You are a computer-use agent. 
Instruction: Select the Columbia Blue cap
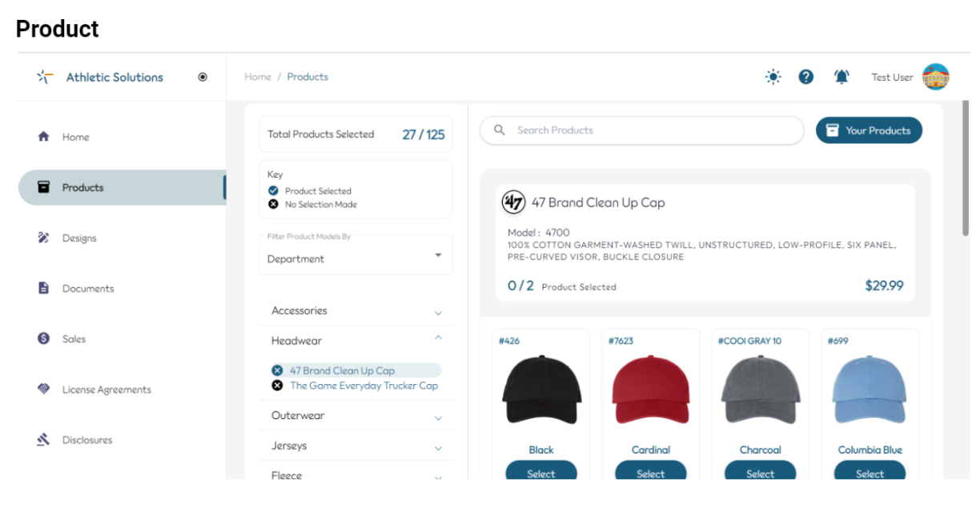click(x=870, y=470)
